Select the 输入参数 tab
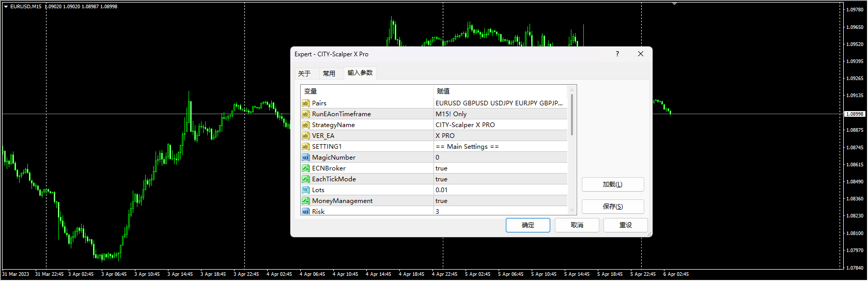868x281 pixels. [x=360, y=73]
